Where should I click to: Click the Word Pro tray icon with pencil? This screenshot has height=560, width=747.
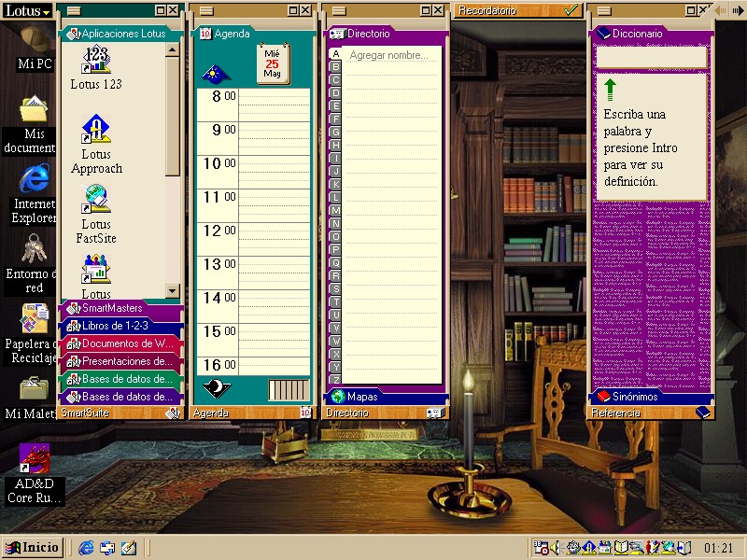pos(653,548)
